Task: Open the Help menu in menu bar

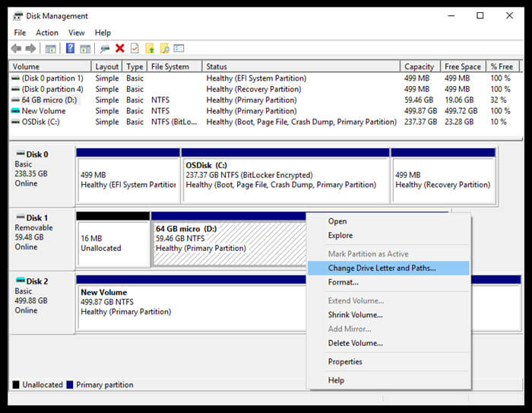Action: pos(103,33)
